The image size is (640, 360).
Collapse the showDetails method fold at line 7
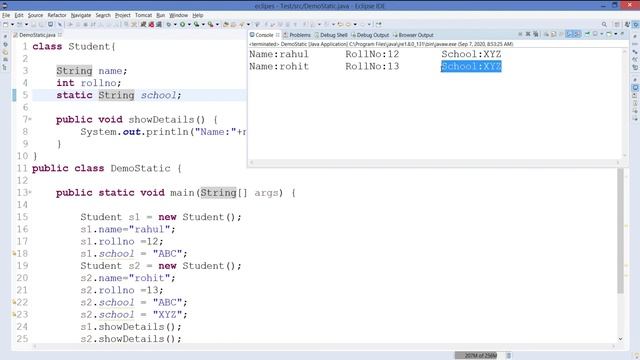(x=30, y=120)
